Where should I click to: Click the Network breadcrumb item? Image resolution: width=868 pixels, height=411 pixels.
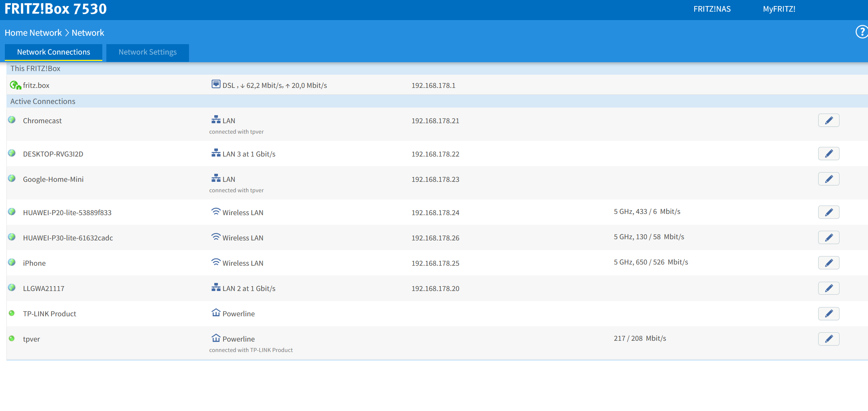click(x=88, y=33)
